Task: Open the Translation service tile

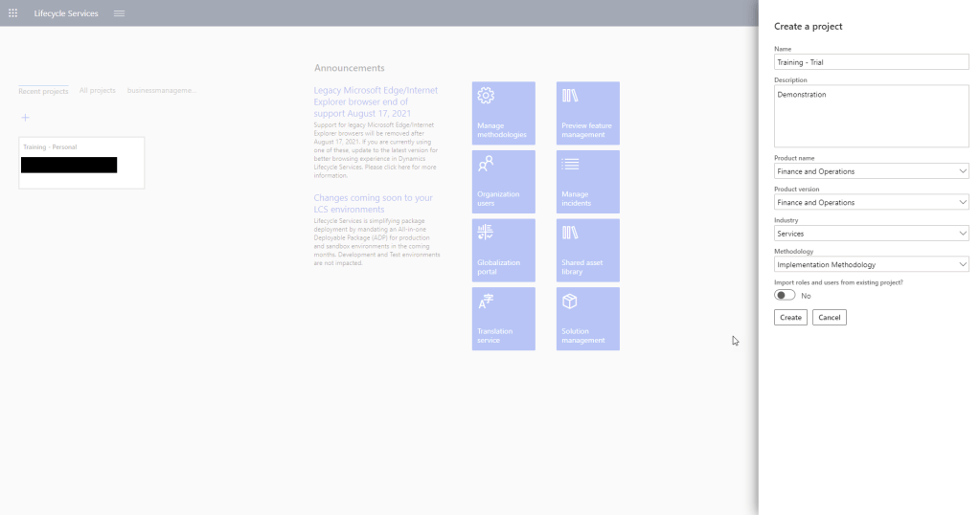Action: click(x=503, y=319)
